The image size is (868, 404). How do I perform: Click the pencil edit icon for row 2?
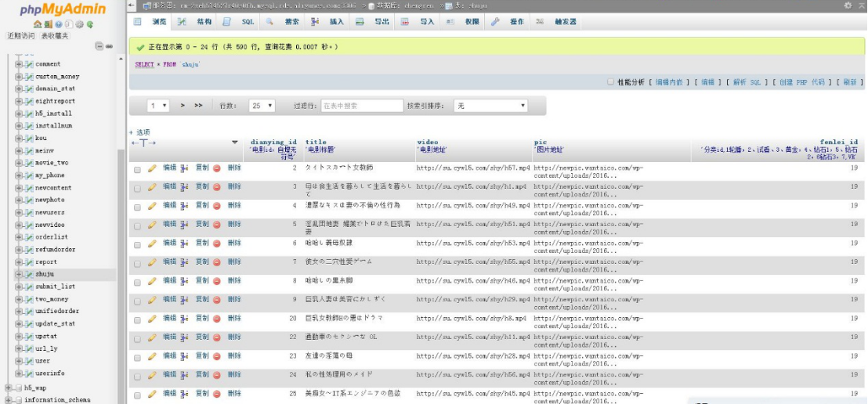click(152, 168)
